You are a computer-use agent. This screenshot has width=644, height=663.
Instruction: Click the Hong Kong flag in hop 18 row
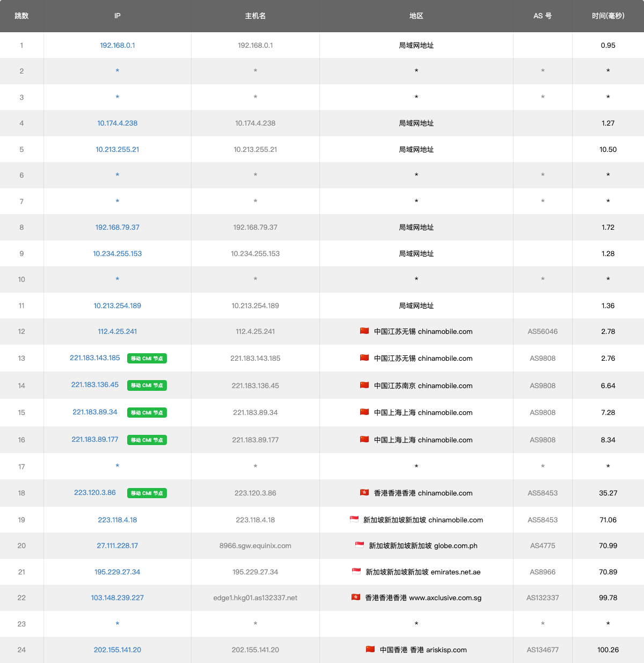[x=364, y=492]
